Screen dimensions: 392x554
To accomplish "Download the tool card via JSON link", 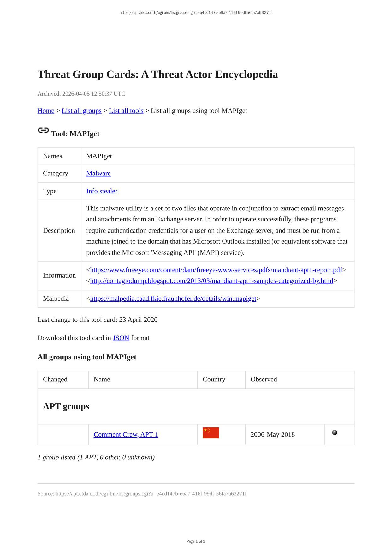I will pyautogui.click(x=121, y=338).
